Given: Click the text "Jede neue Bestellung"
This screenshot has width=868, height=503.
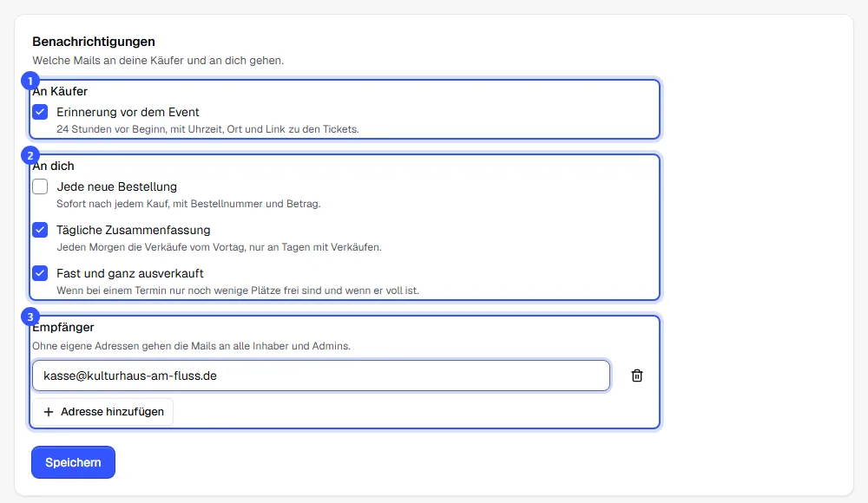Looking at the screenshot, I should [117, 186].
